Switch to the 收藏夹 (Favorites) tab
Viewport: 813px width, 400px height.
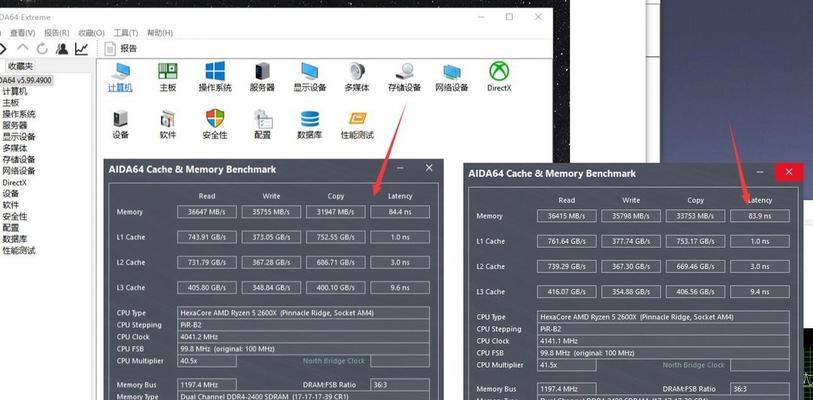click(20, 66)
